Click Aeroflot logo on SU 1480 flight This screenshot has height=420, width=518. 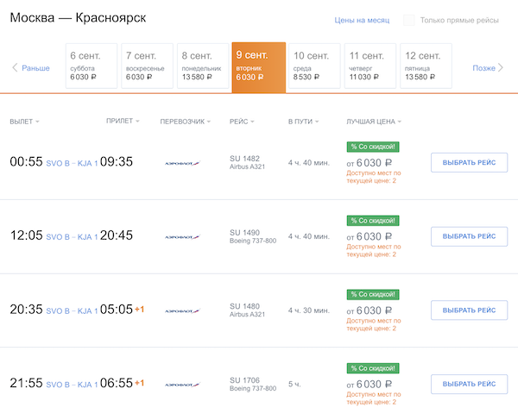click(x=181, y=310)
